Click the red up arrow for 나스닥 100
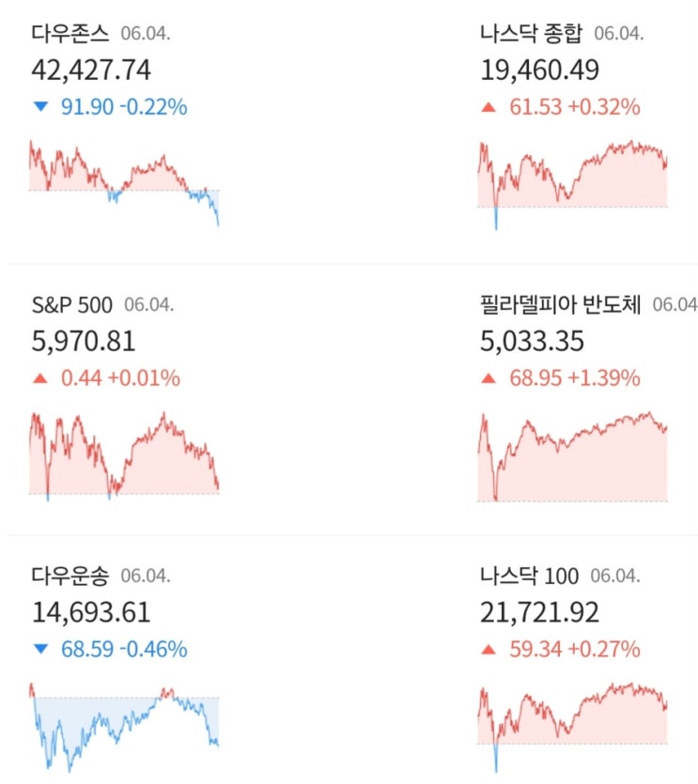Viewport: 698px width, 784px height. [488, 650]
